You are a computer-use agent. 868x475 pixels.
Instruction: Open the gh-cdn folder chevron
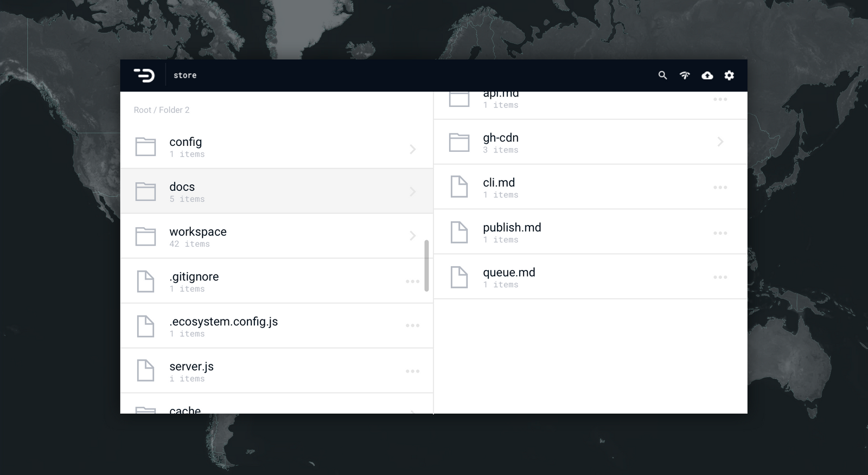[x=720, y=142]
